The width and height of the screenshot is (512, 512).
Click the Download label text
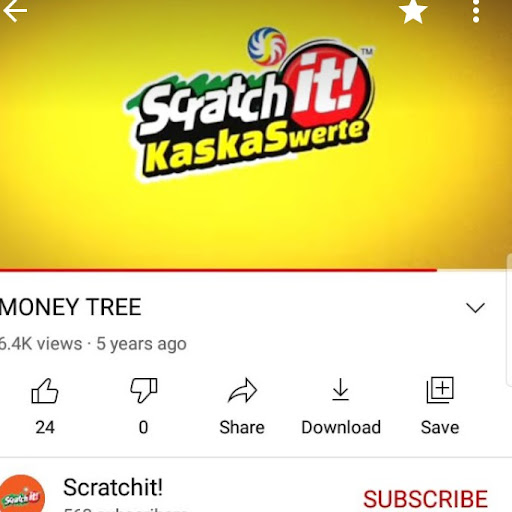click(x=341, y=427)
